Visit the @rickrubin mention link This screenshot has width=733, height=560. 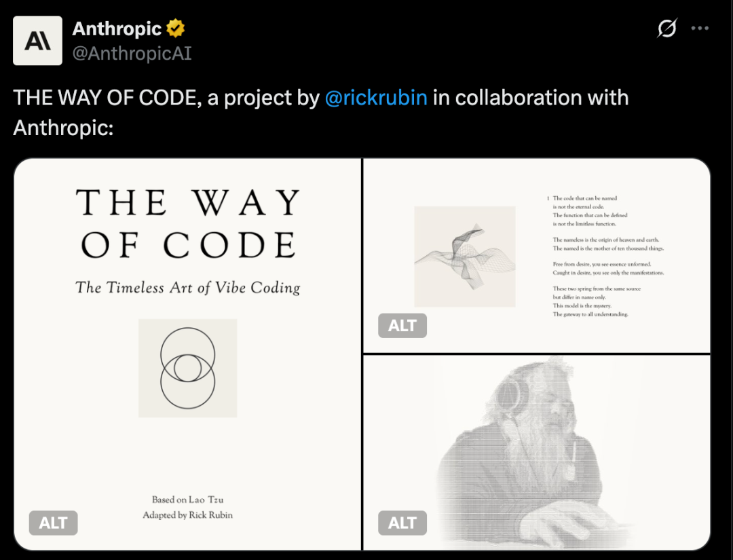pyautogui.click(x=376, y=98)
